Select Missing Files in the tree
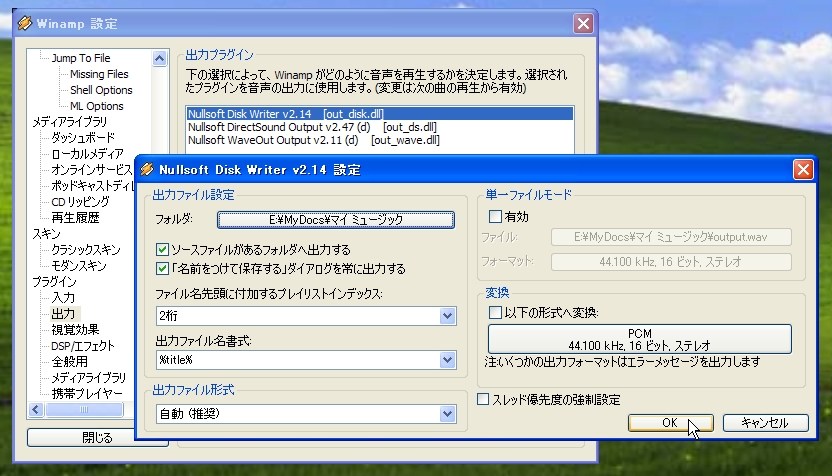Screen dimensions: 832x476 99,74
